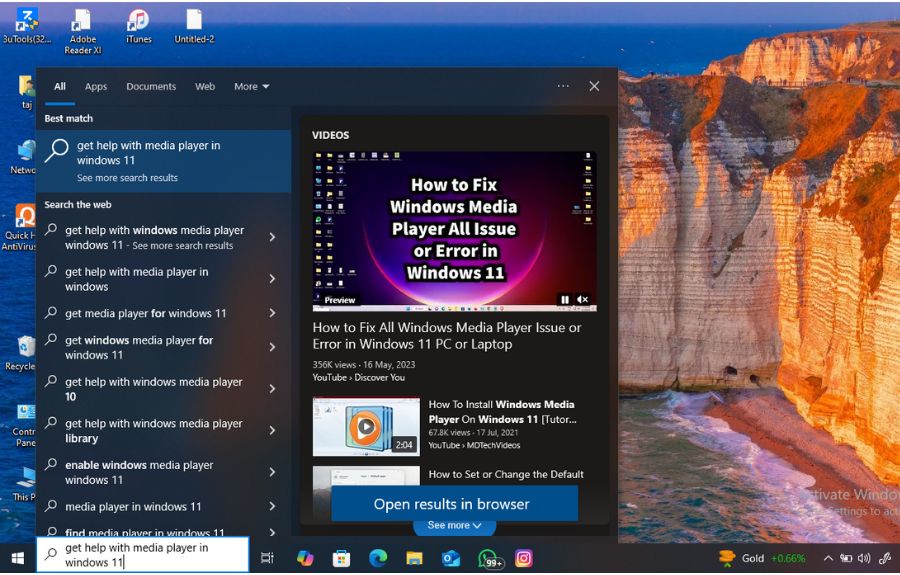Open the taj user folder icon
The width and height of the screenshot is (900, 575).
(x=26, y=92)
